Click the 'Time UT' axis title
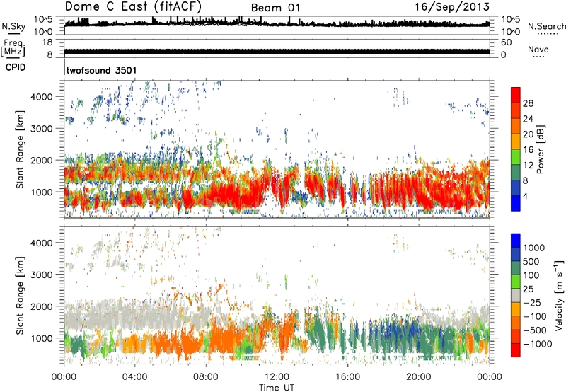Image resolution: width=566 pixels, height=392 pixels. tap(277, 388)
